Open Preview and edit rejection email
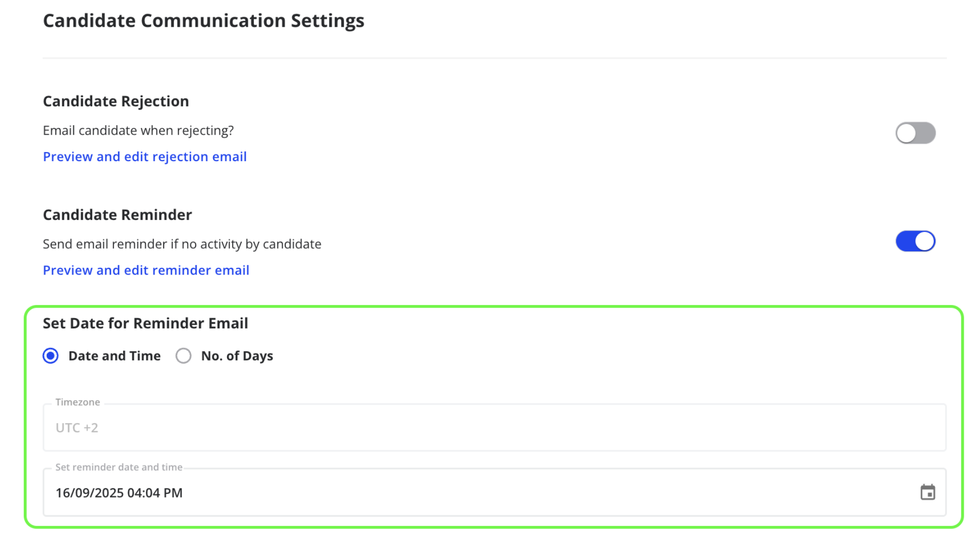 point(144,157)
